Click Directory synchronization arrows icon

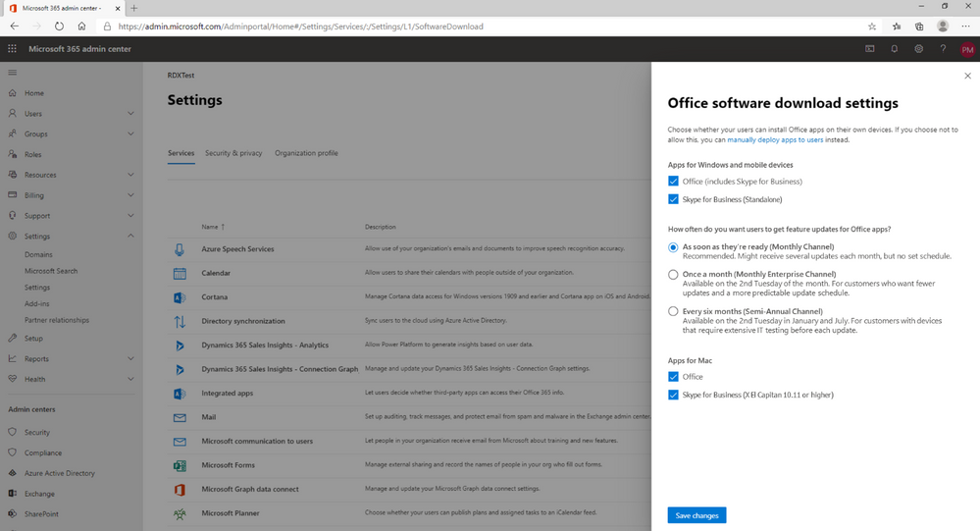click(x=180, y=322)
